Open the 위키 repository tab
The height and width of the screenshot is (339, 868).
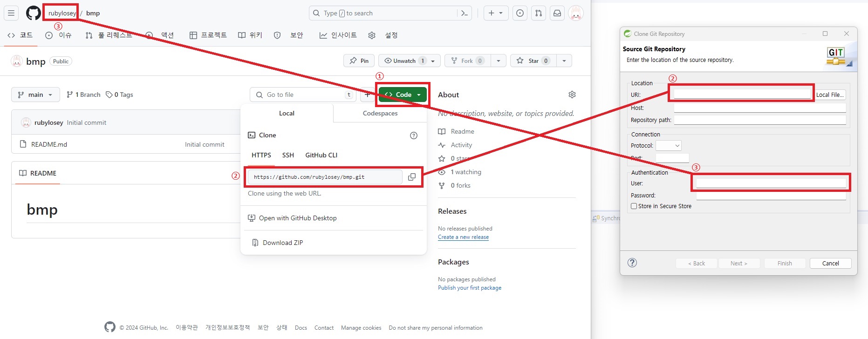(250, 35)
